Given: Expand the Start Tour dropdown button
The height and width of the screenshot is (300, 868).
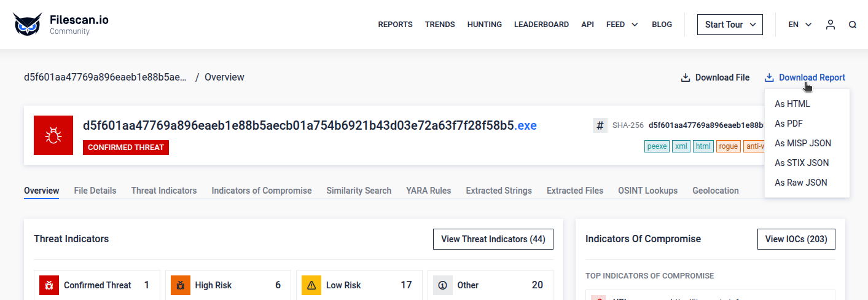Looking at the screenshot, I should [x=730, y=25].
